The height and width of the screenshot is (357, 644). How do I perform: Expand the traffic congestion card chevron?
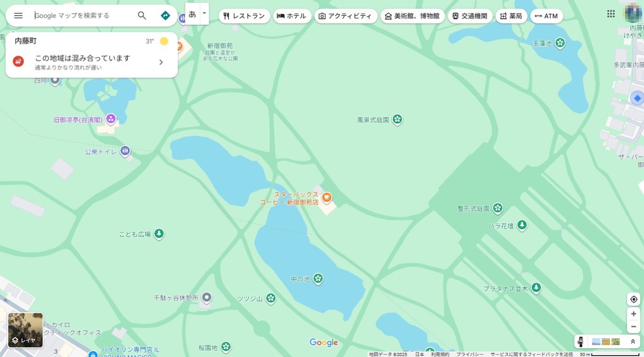point(161,62)
